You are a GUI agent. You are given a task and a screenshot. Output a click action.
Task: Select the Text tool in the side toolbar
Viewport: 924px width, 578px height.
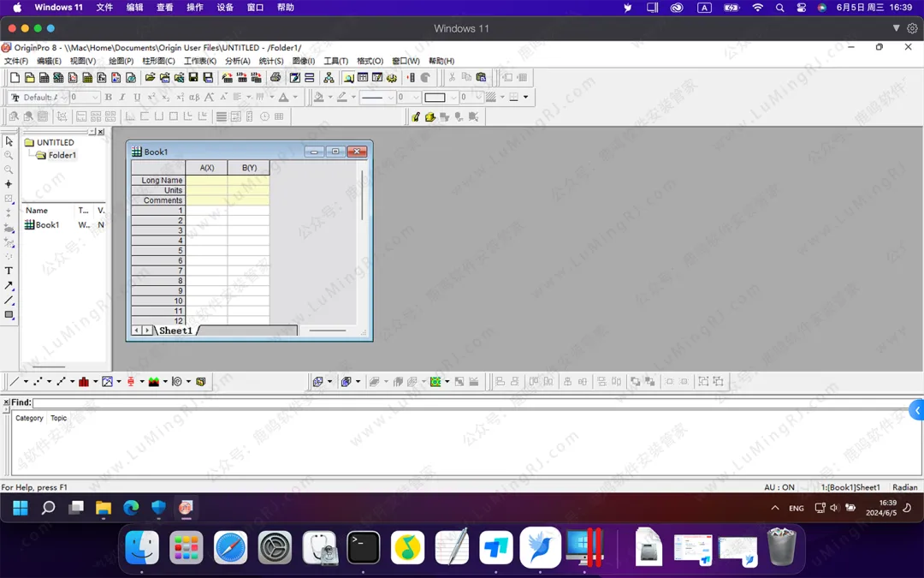(x=9, y=271)
